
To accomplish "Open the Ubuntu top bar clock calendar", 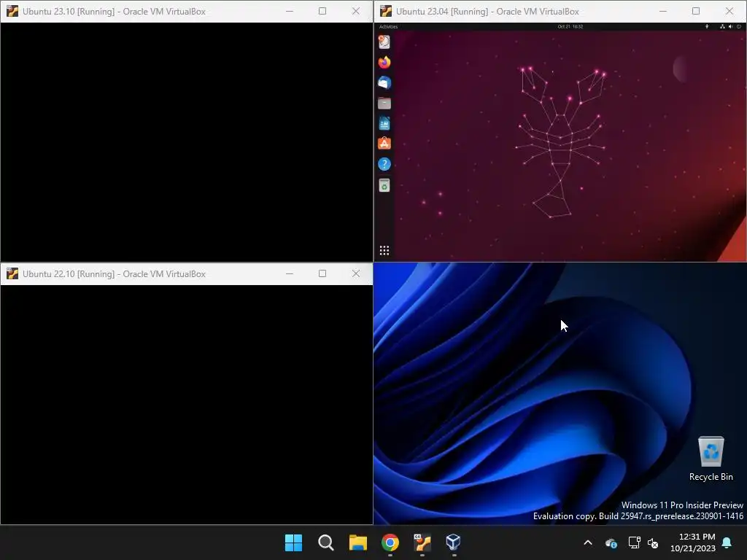I will pos(570,27).
